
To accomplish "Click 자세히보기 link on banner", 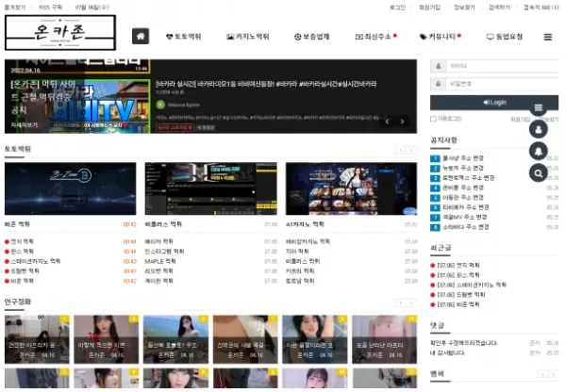I will tap(25, 125).
